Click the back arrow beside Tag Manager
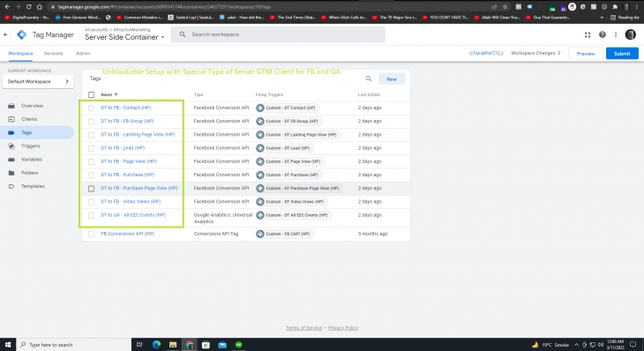Screen dimensions: 644x351 click(x=5, y=35)
